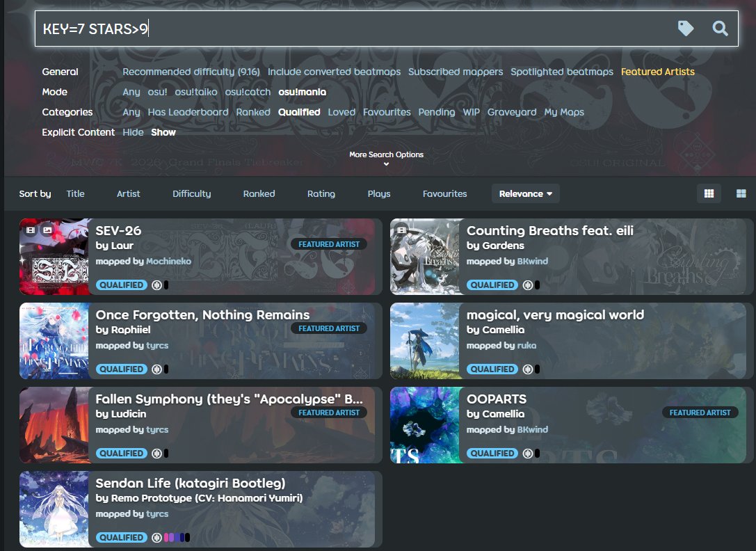Screen dimensions: 756x551
Task: Click Qualified badge on Sendan Life card
Action: point(122,538)
